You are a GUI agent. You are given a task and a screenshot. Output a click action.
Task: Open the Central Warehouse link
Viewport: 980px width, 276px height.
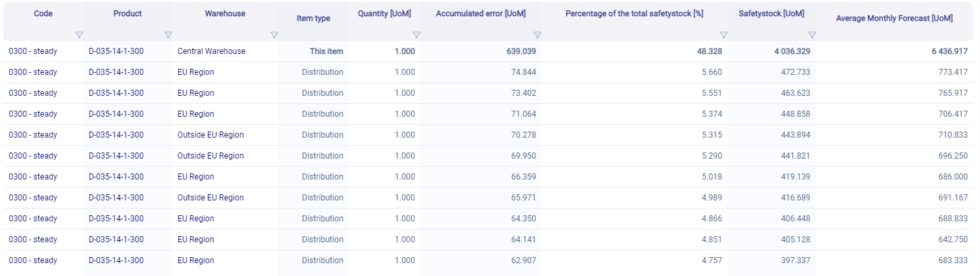(211, 51)
